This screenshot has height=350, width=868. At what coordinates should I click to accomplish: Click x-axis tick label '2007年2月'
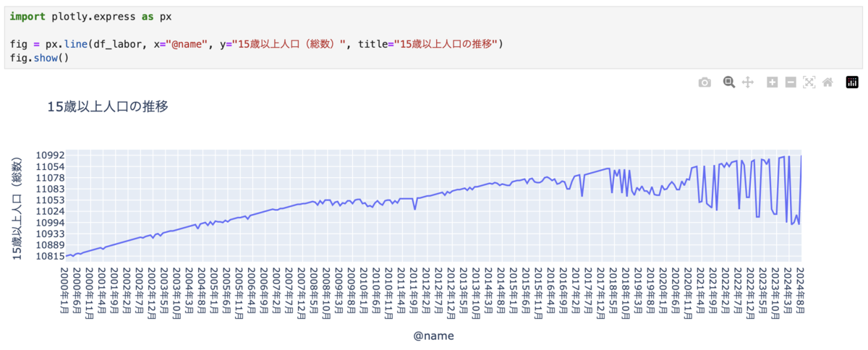278,291
